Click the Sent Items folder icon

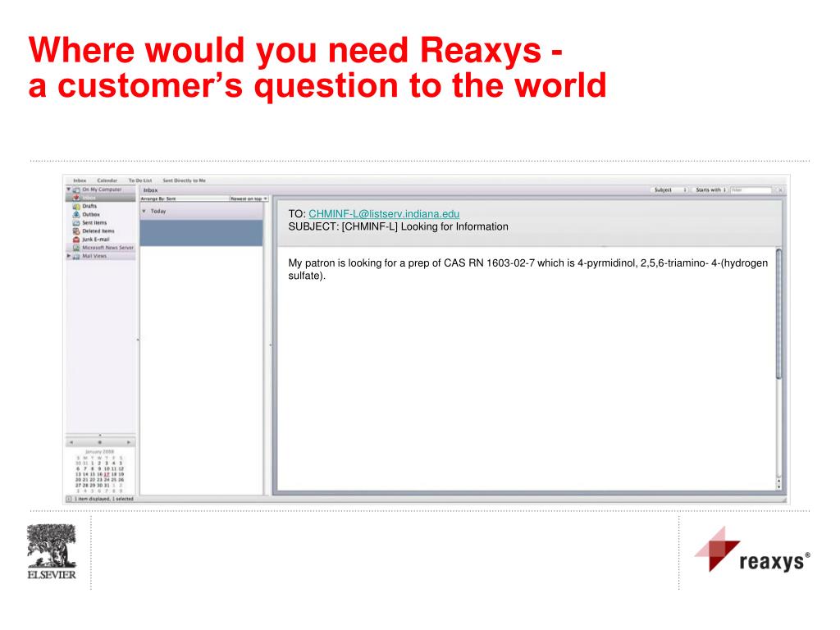coord(76,223)
